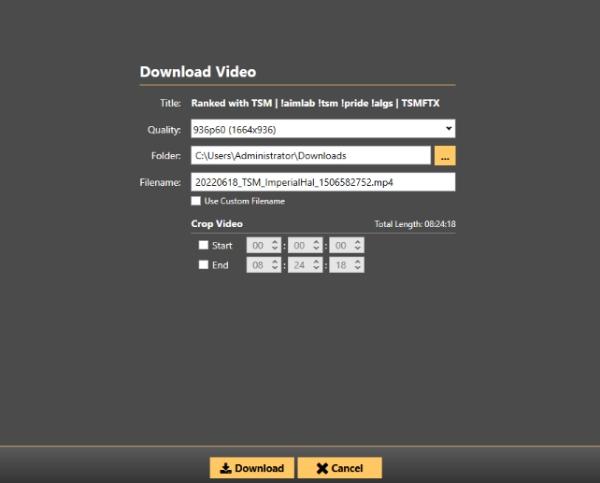Viewport: 600px width, 483px height.
Task: Click the End hours spinner field
Action: click(x=264, y=265)
